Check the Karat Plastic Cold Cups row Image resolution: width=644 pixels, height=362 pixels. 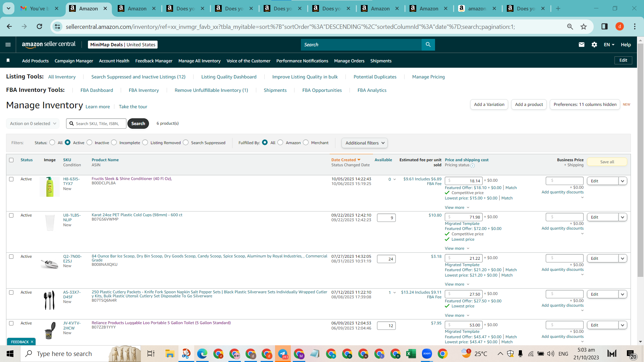pos(11,216)
